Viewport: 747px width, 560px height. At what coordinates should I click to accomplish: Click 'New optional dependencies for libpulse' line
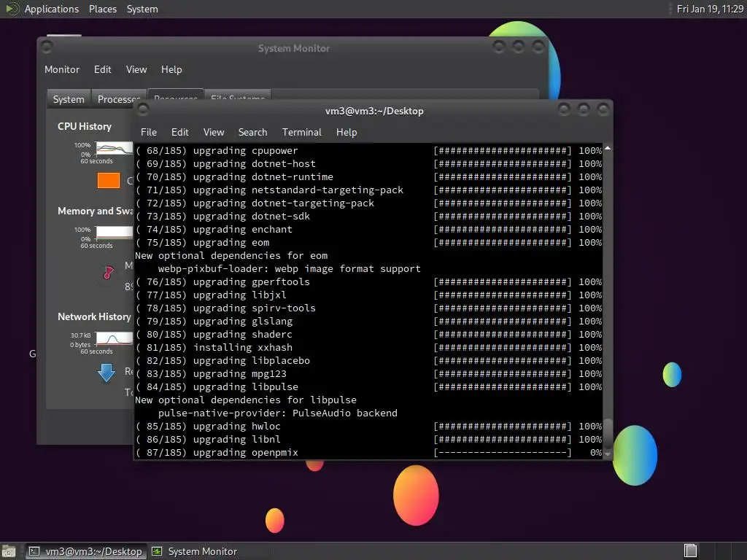click(x=246, y=400)
